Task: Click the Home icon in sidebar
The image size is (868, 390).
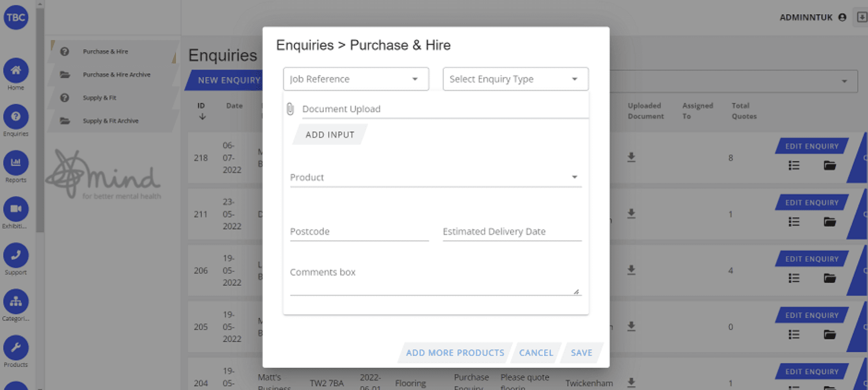Action: pyautogui.click(x=16, y=70)
